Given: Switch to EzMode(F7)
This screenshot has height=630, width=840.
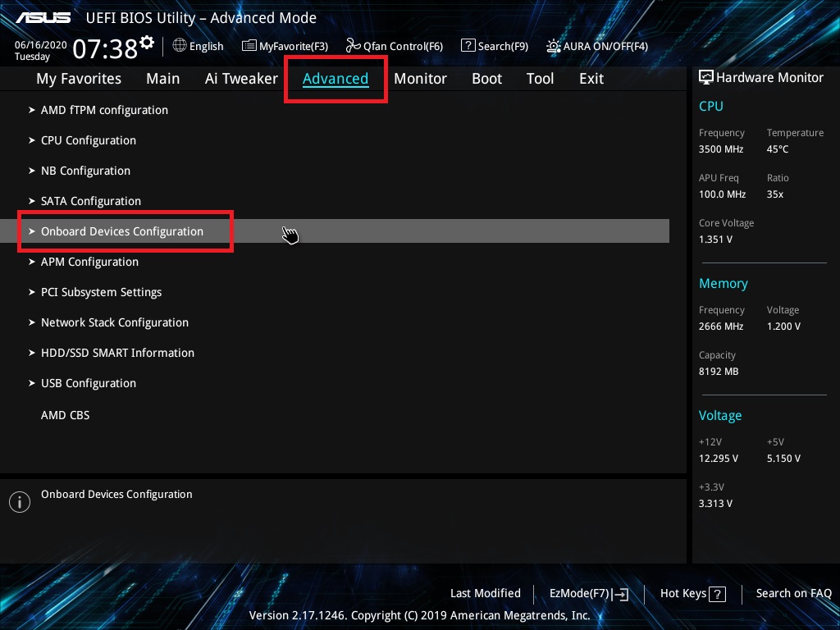Looking at the screenshot, I should point(580,594).
